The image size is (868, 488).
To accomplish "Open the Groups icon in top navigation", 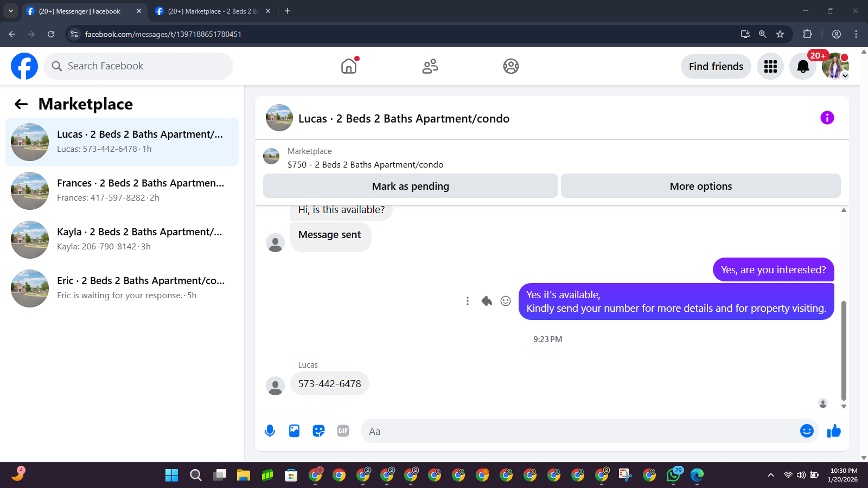I will coord(511,66).
